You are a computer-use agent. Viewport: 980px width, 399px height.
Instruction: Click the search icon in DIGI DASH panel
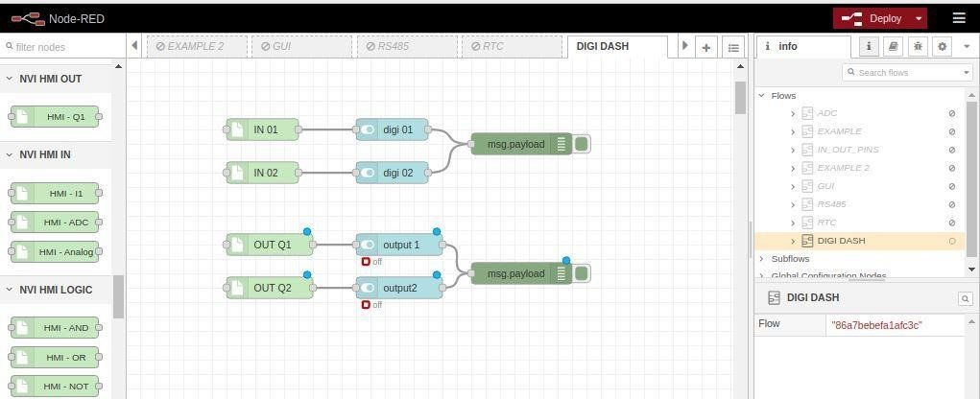point(965,298)
